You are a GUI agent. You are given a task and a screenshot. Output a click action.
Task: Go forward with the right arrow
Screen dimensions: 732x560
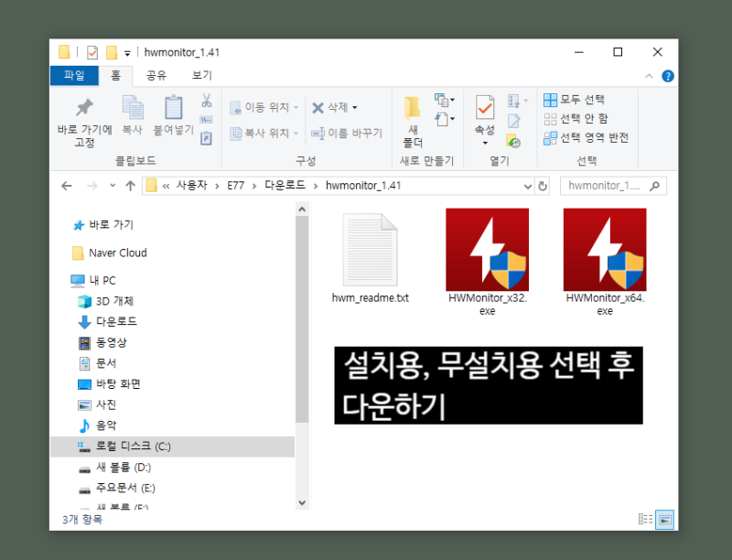(x=92, y=186)
